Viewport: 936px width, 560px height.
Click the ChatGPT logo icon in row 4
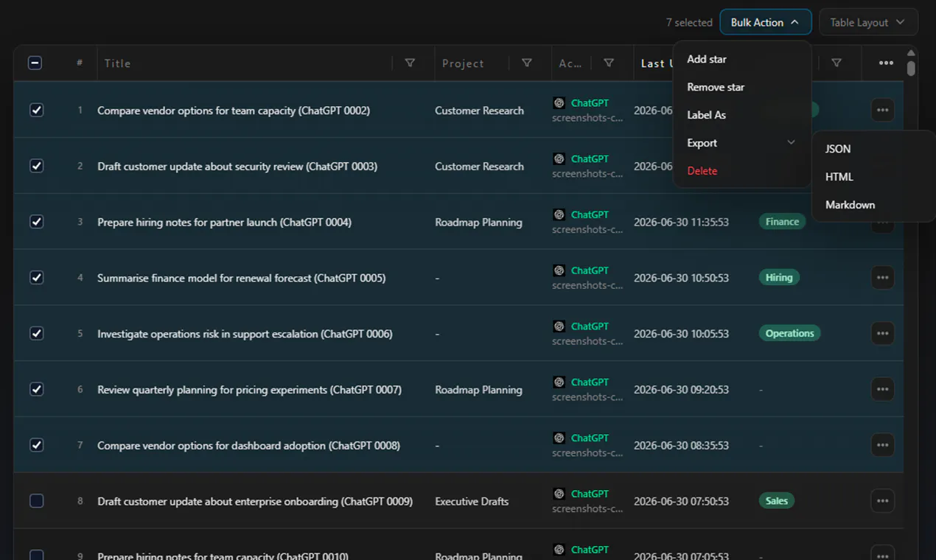(x=559, y=270)
